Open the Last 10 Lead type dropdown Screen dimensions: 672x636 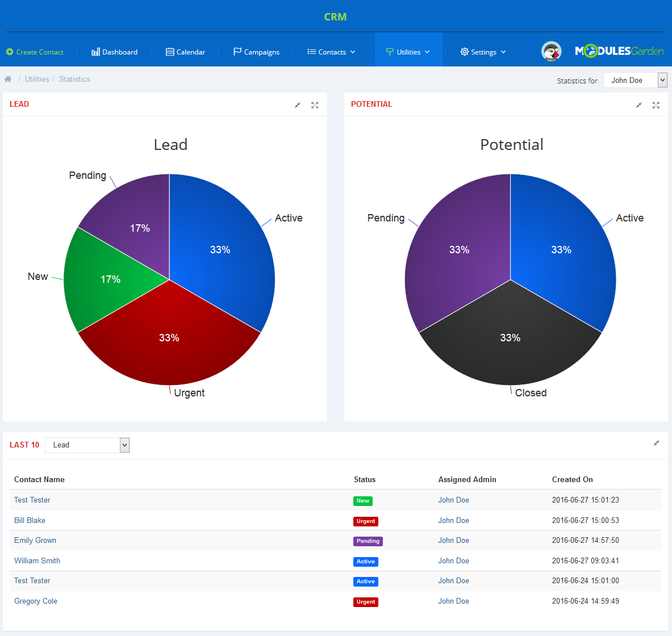pyautogui.click(x=87, y=445)
